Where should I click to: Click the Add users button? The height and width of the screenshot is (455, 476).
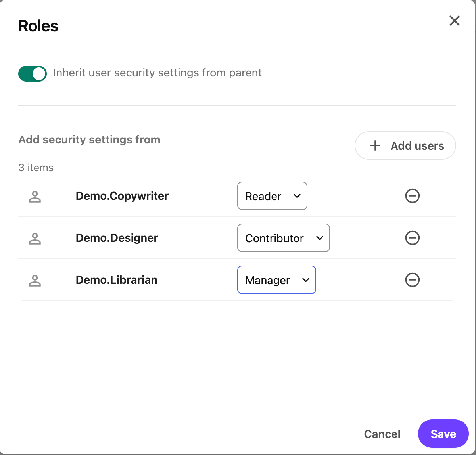pyautogui.click(x=405, y=145)
